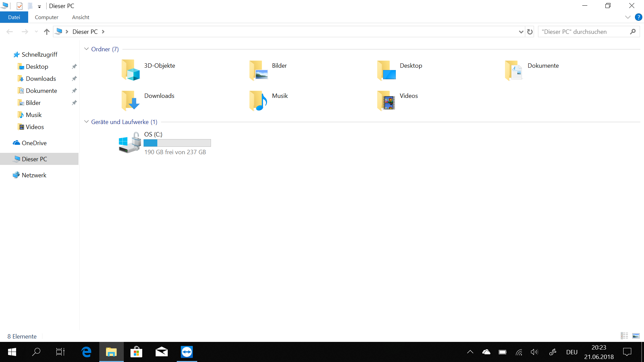Navigate up one folder level
The height and width of the screenshot is (362, 644).
[46, 32]
